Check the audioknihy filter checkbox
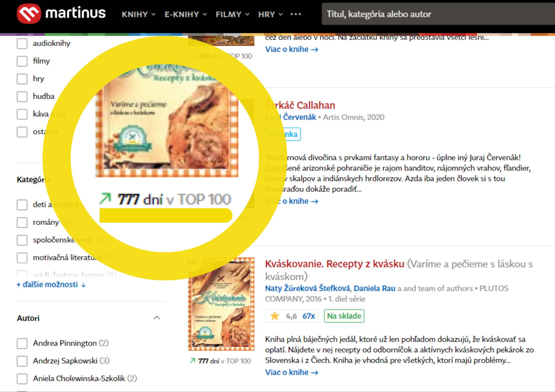 pos(22,43)
